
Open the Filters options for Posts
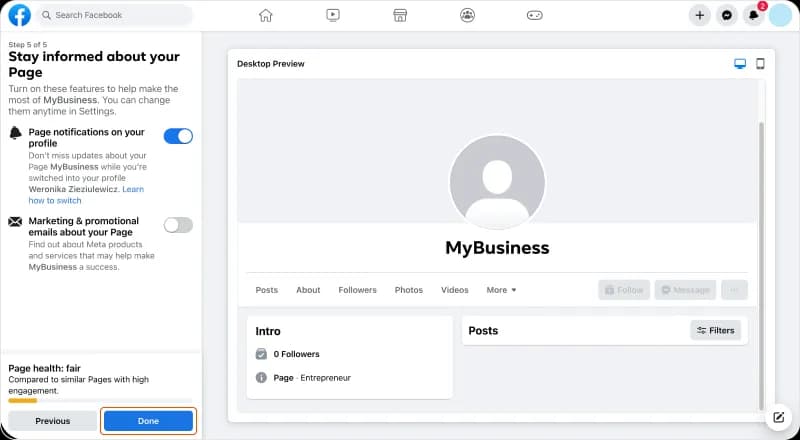(716, 330)
